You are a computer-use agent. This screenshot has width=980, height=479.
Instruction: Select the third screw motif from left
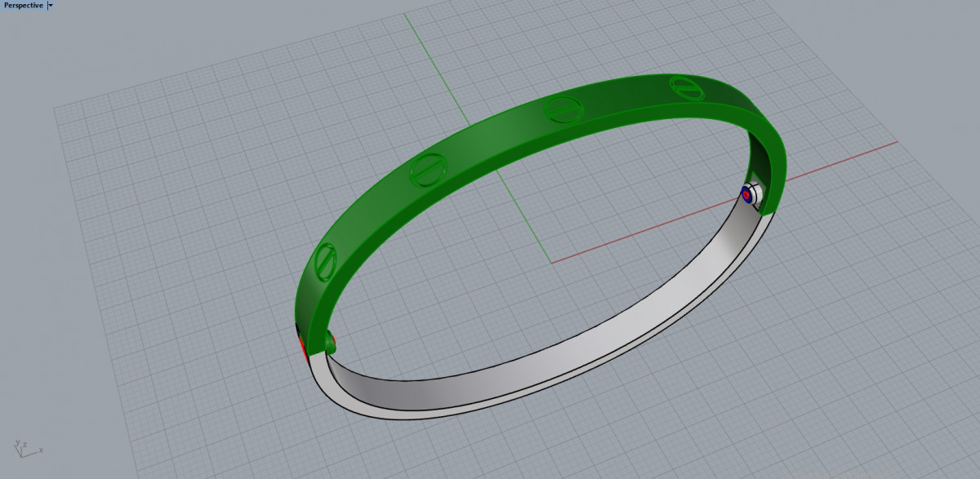[563, 107]
